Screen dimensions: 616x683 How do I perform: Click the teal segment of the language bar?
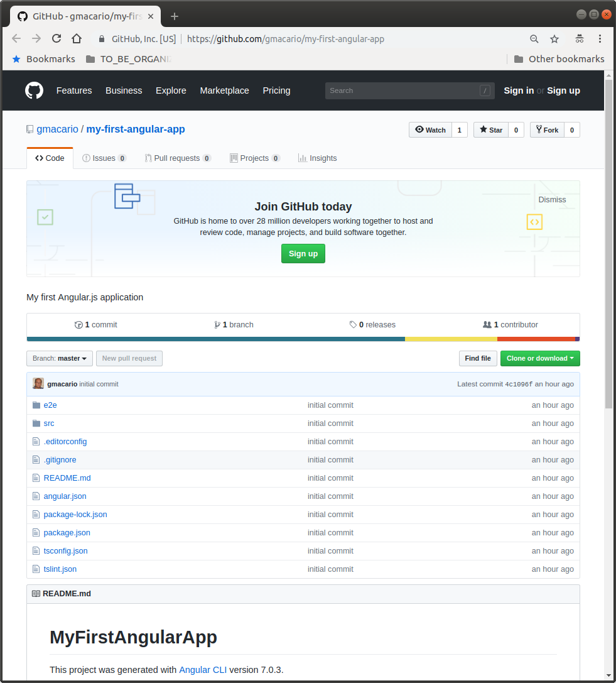(216, 339)
